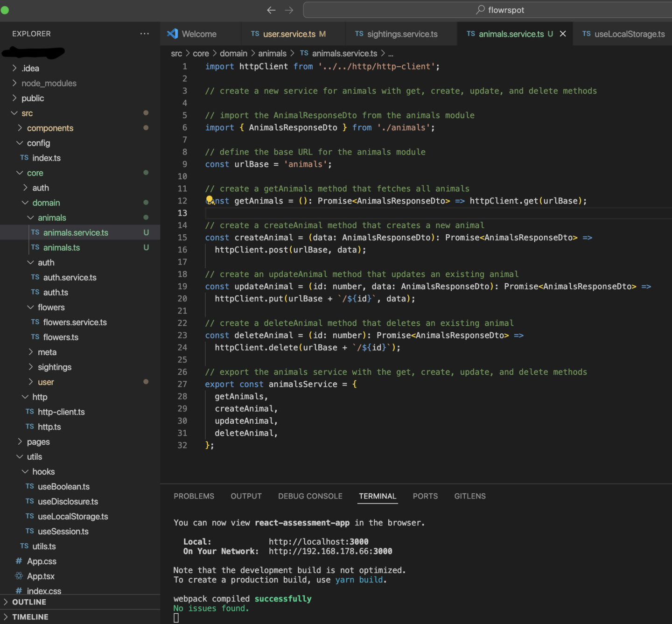Switch to the PROBLEMS panel tab
This screenshot has width=672, height=624.
point(194,496)
